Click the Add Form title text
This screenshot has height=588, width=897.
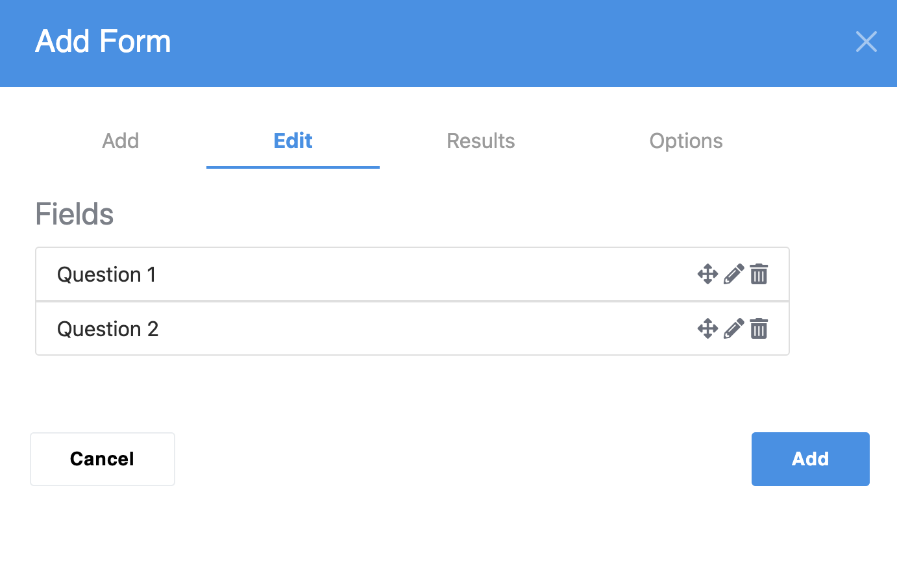103,42
